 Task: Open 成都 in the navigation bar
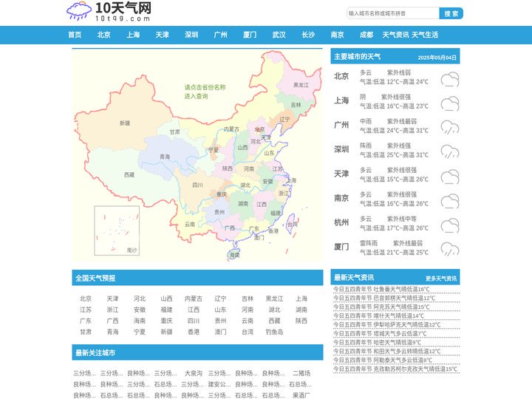pos(366,35)
